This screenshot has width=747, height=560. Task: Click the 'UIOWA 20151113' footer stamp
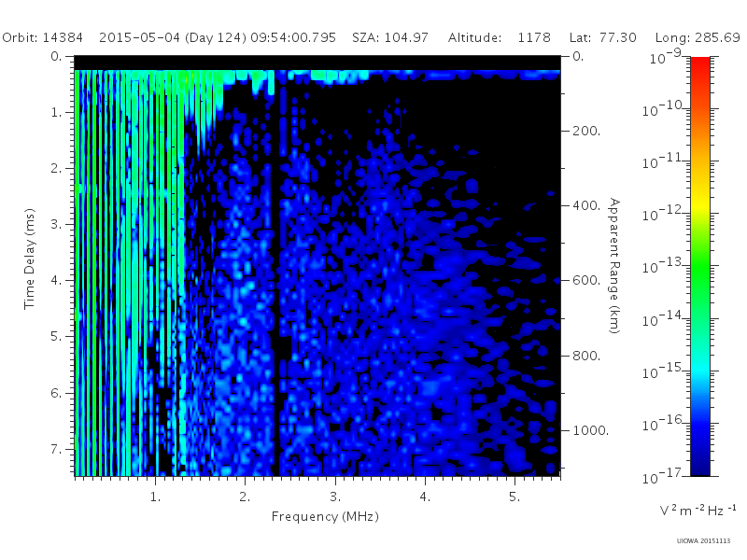(704, 541)
